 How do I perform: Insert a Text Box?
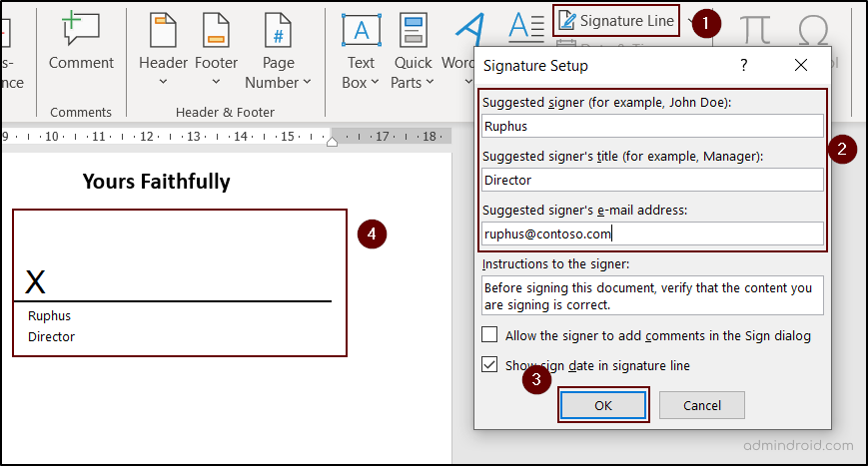coord(361,51)
